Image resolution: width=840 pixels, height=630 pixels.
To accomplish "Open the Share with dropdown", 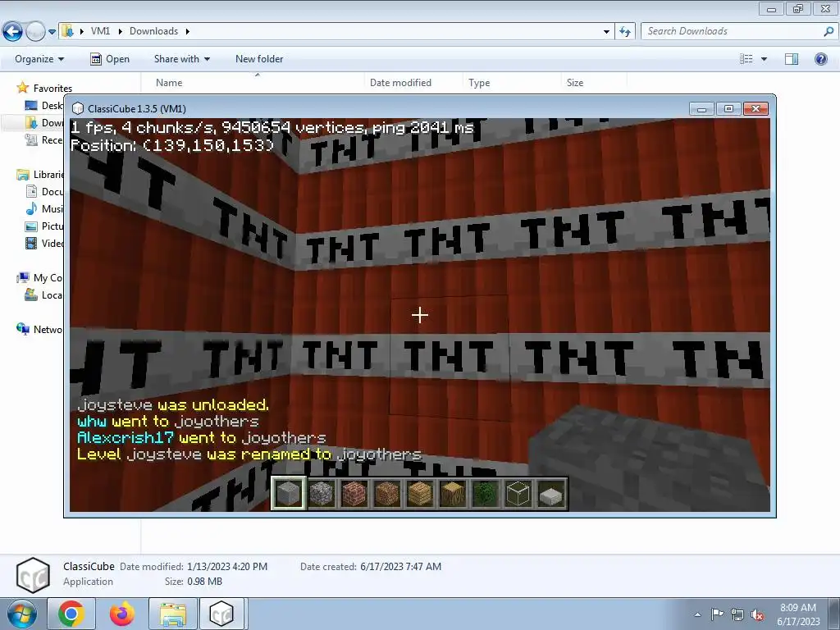I will [182, 59].
